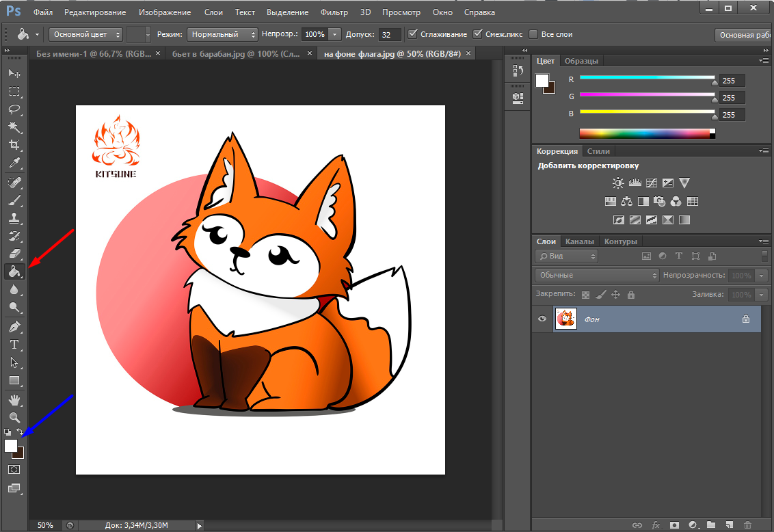Select the Magic Wand tool

point(14,127)
